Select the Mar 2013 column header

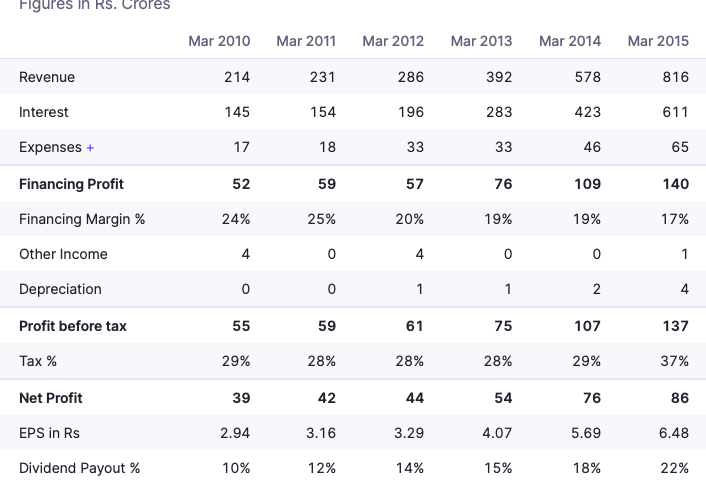tap(481, 41)
